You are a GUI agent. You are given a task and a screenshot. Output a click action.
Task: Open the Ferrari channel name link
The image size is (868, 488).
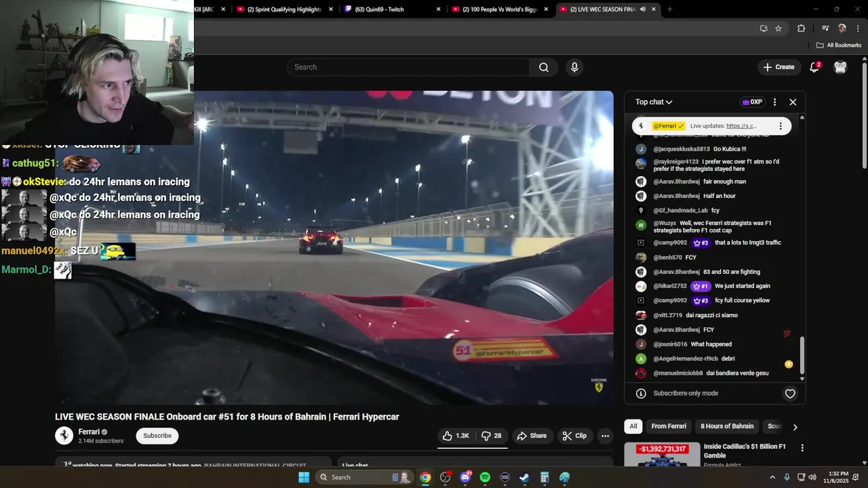[89, 432]
